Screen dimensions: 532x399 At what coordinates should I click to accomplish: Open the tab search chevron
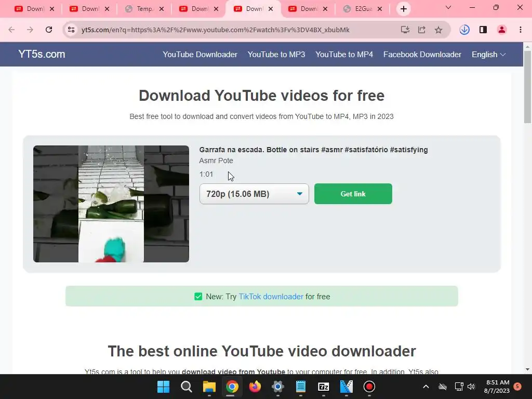pos(448,7)
